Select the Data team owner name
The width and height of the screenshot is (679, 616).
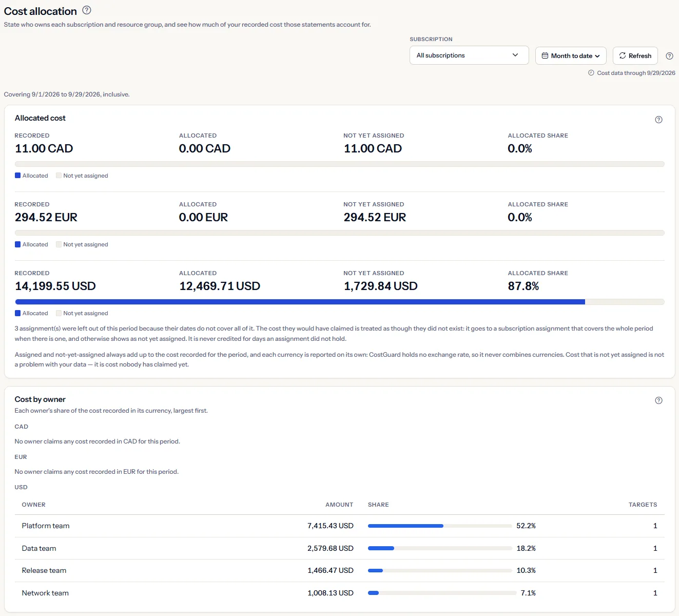click(x=39, y=548)
